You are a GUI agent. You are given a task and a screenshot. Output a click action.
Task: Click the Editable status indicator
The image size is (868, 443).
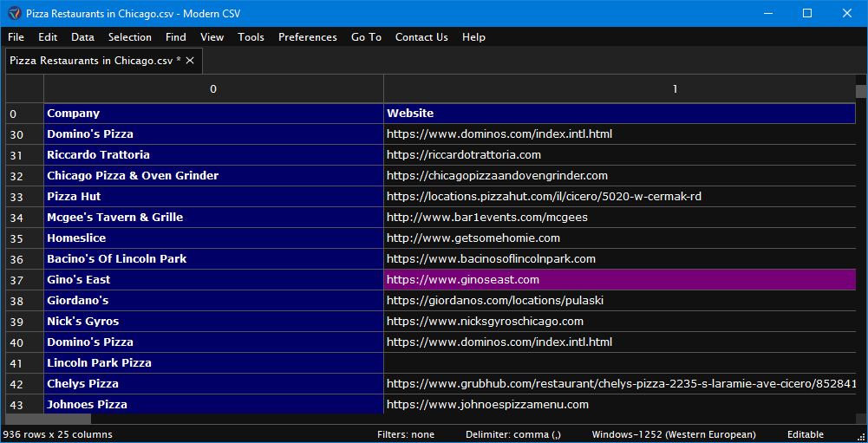pyautogui.click(x=806, y=434)
